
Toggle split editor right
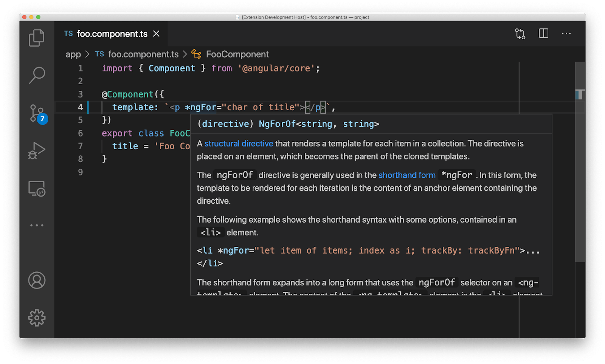click(x=543, y=34)
